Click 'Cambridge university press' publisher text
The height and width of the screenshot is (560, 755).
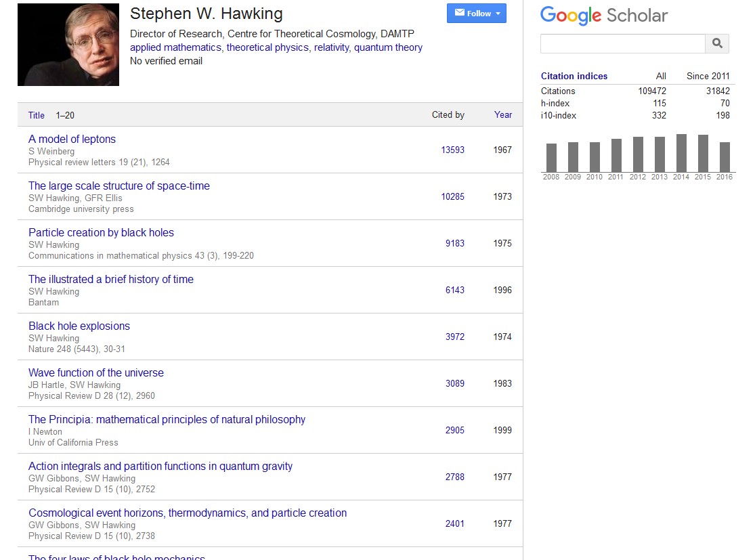[81, 209]
